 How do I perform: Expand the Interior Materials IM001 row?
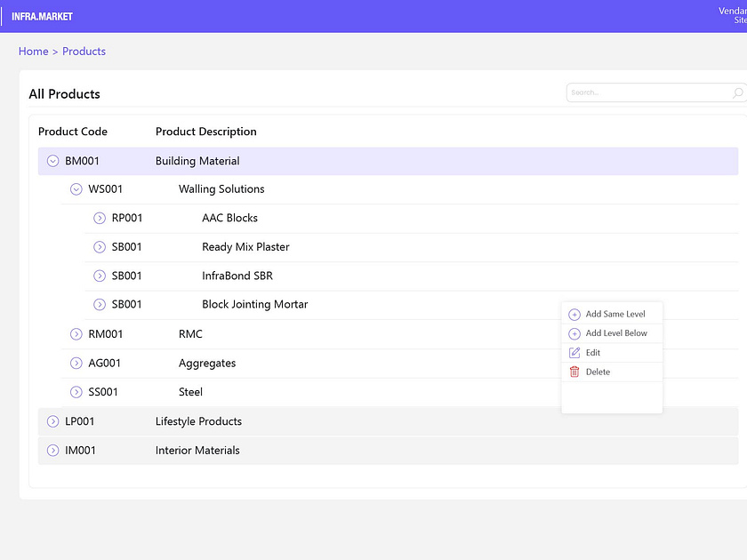pos(52,450)
